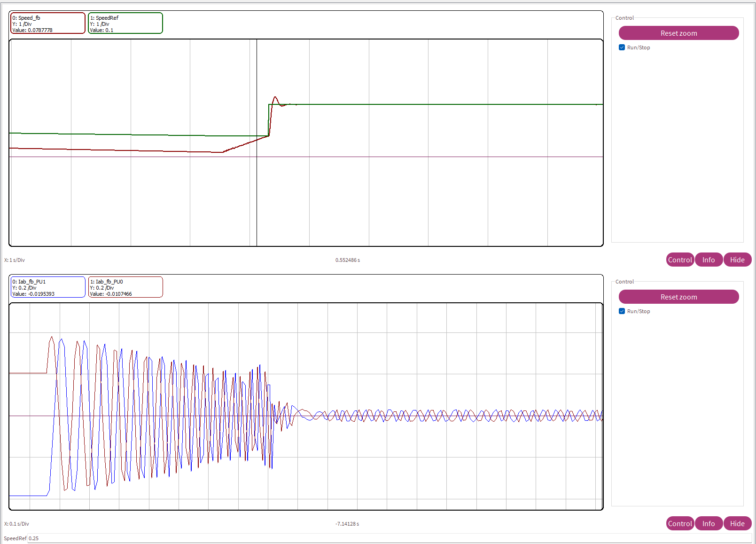Switch to the Info tab of the top plot
Image resolution: width=756 pixels, height=544 pixels.
tap(708, 260)
